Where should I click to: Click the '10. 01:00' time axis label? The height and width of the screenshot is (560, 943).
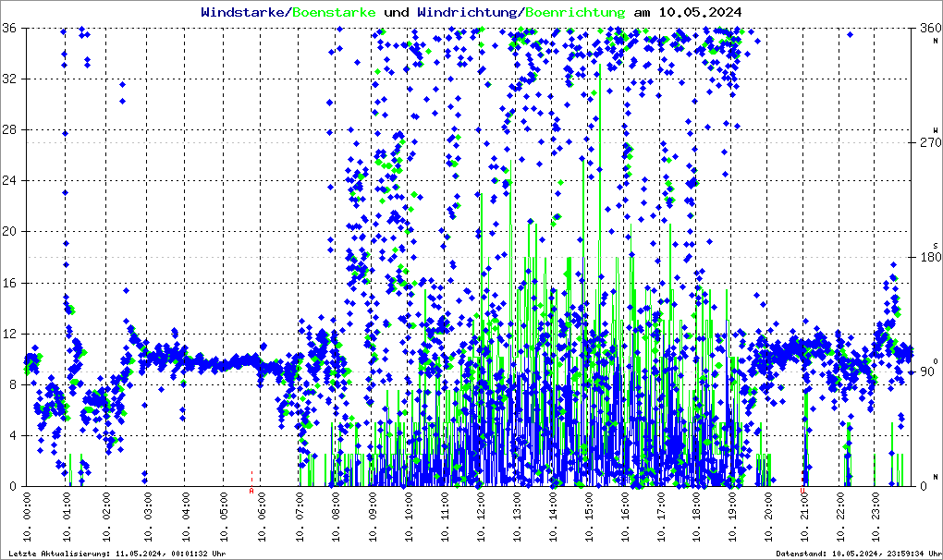(67, 517)
